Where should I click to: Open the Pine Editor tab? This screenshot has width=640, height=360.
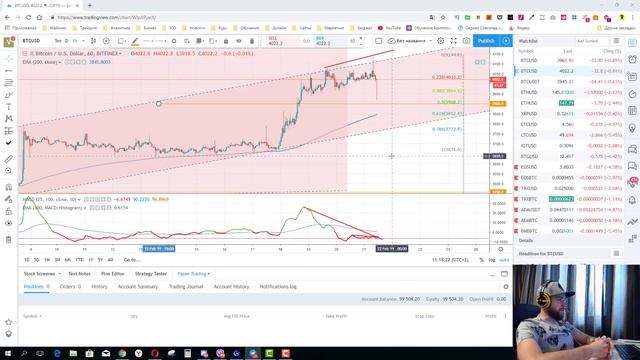(112, 274)
